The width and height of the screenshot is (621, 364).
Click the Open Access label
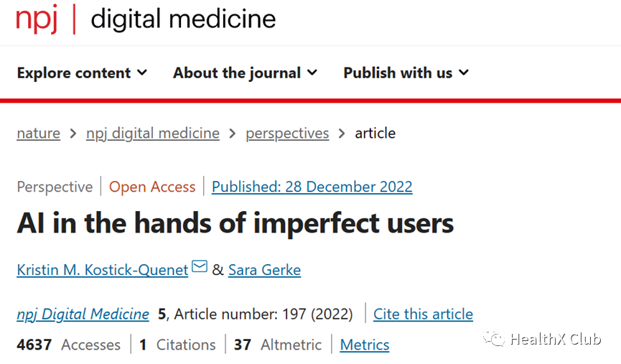click(x=152, y=187)
